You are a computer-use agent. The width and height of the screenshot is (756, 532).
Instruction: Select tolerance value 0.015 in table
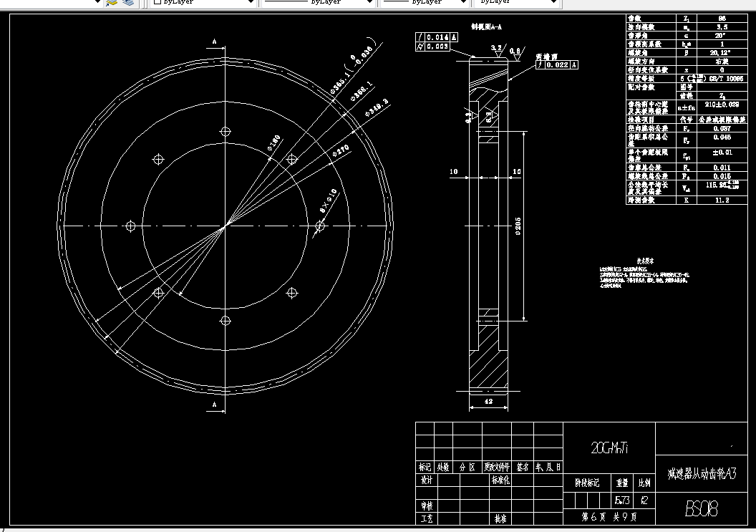[722, 177]
